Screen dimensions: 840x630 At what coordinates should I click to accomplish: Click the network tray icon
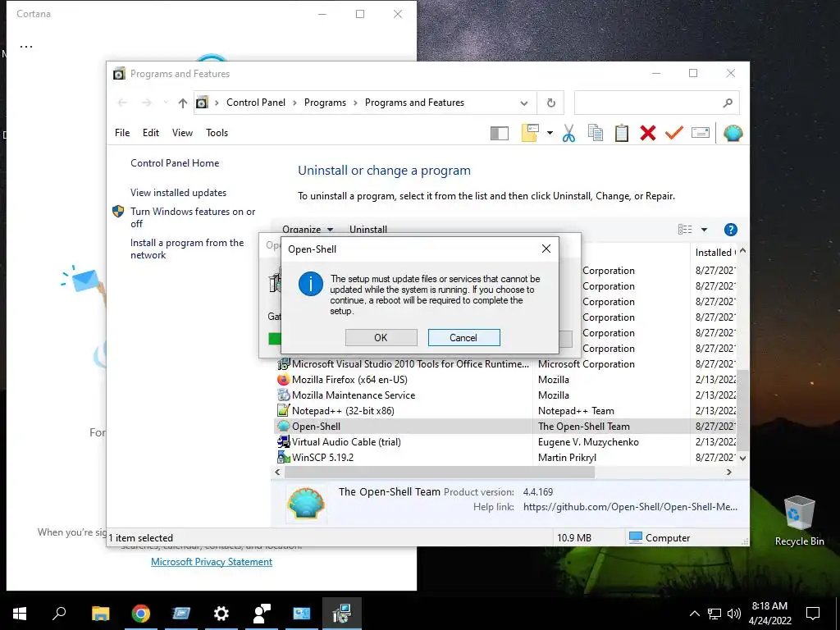pyautogui.click(x=714, y=614)
